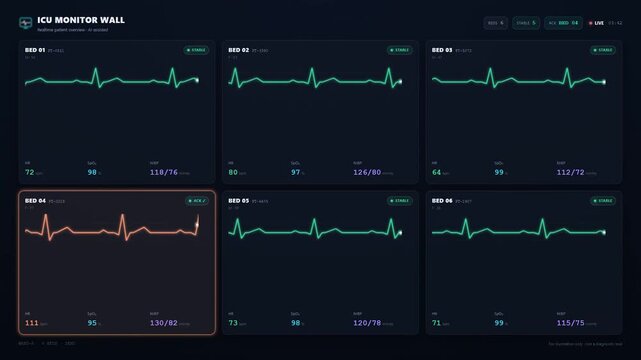
Task: Click BED 02 blood pressure 126/80
Action: pyautogui.click(x=367, y=172)
